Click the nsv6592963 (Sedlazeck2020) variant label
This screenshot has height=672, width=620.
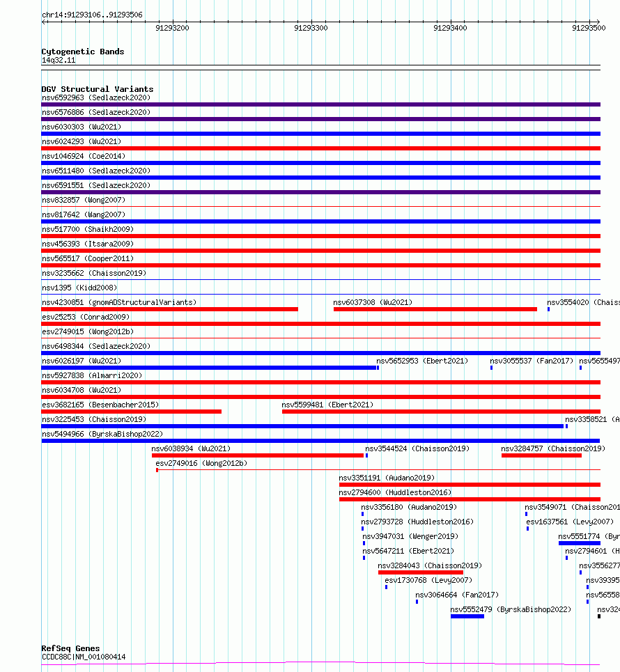(96, 97)
